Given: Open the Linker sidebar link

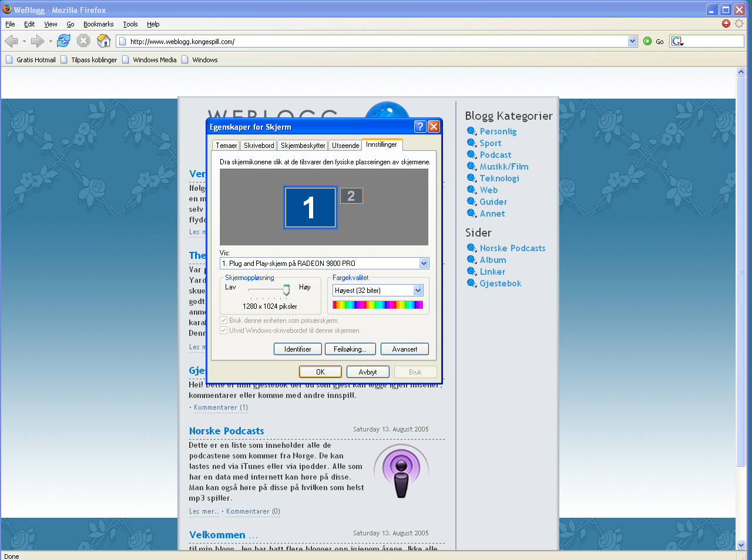Looking at the screenshot, I should pos(492,271).
